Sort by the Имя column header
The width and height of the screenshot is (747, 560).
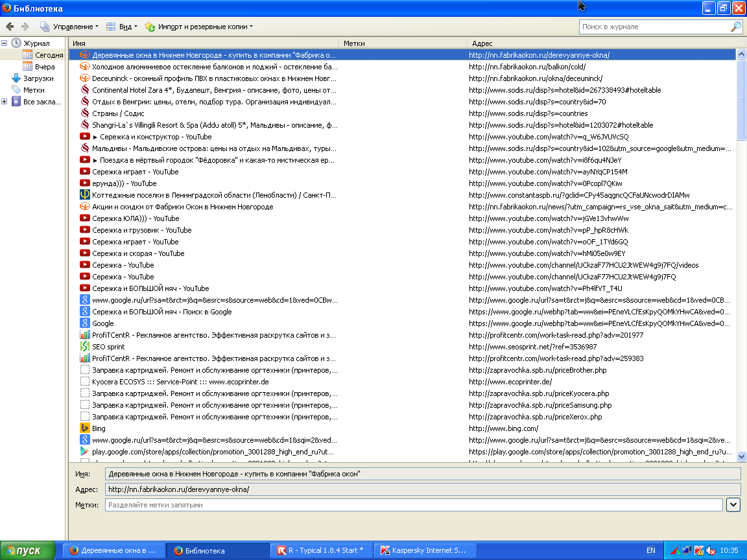[x=204, y=43]
